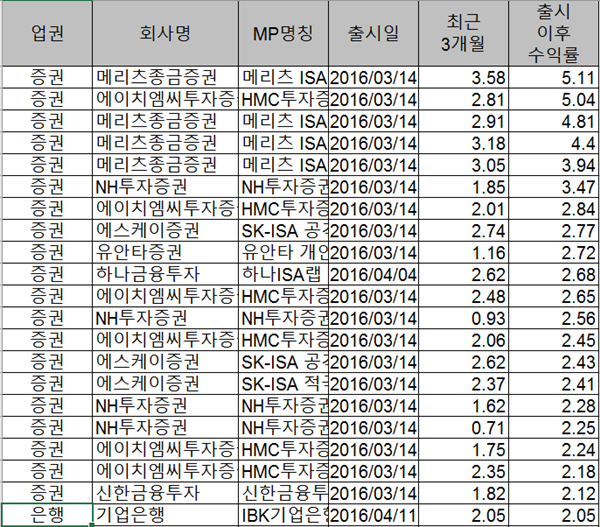Click the cell showing return 5.11
This screenshot has height=527, width=600.
(x=554, y=78)
